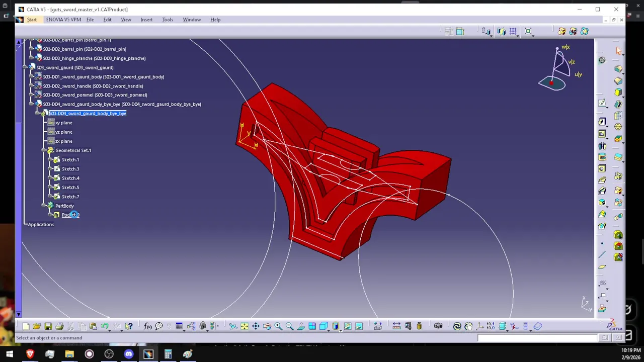The width and height of the screenshot is (644, 362).
Task: Open the Insert menu
Action: click(146, 20)
